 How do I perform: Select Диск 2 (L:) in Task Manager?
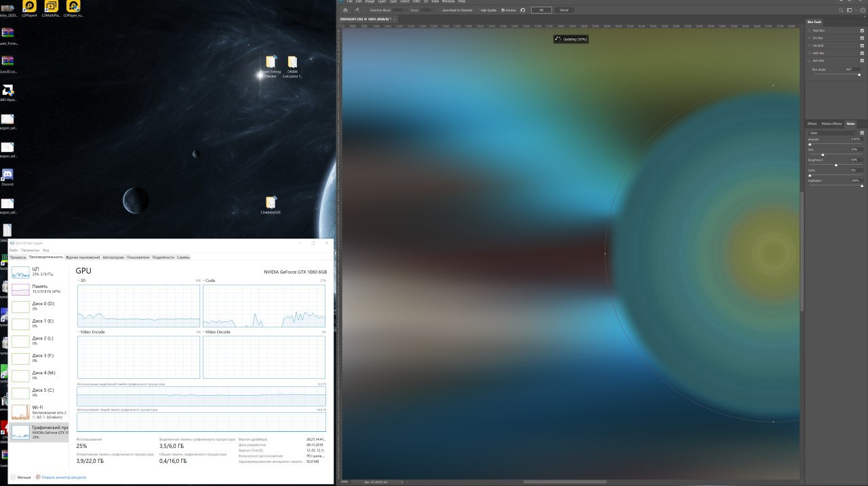[39, 341]
